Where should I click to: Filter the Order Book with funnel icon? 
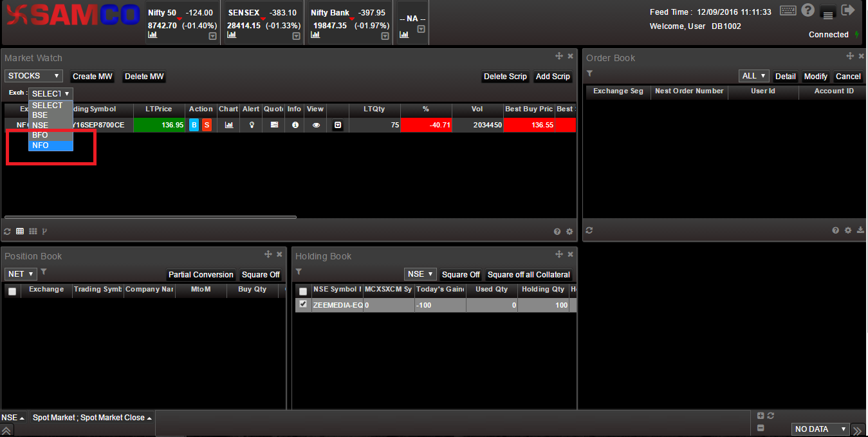[x=589, y=74]
